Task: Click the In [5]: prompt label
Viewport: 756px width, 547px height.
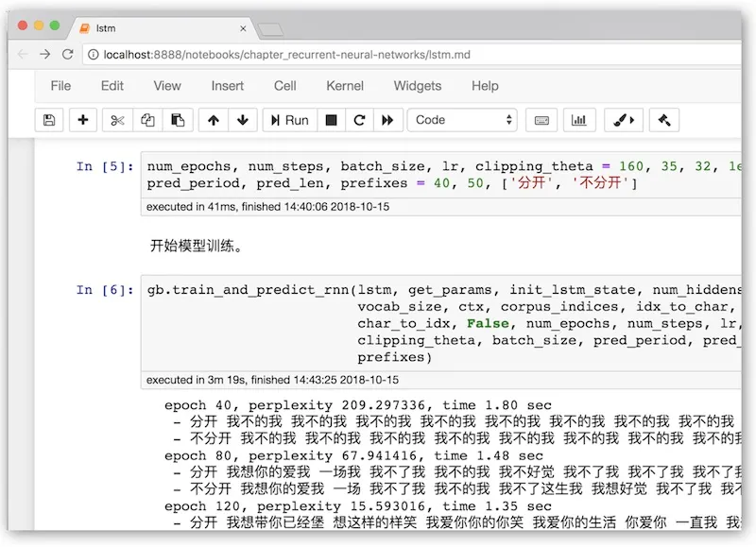Action: coord(105,167)
